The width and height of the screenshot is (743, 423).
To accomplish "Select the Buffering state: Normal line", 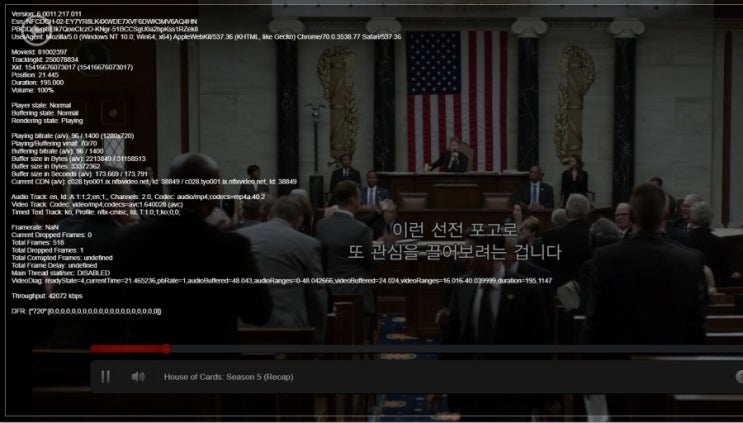I will point(45,113).
